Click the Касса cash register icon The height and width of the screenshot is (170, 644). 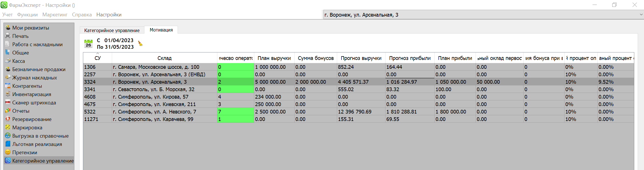[8, 61]
